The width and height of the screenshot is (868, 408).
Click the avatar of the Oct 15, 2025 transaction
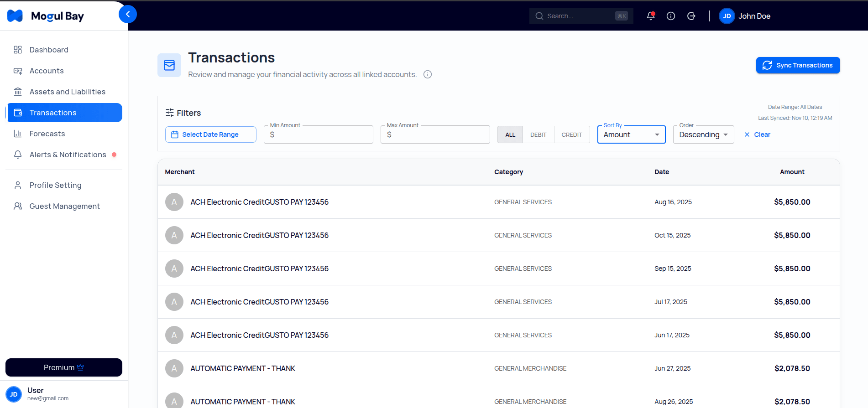(174, 235)
